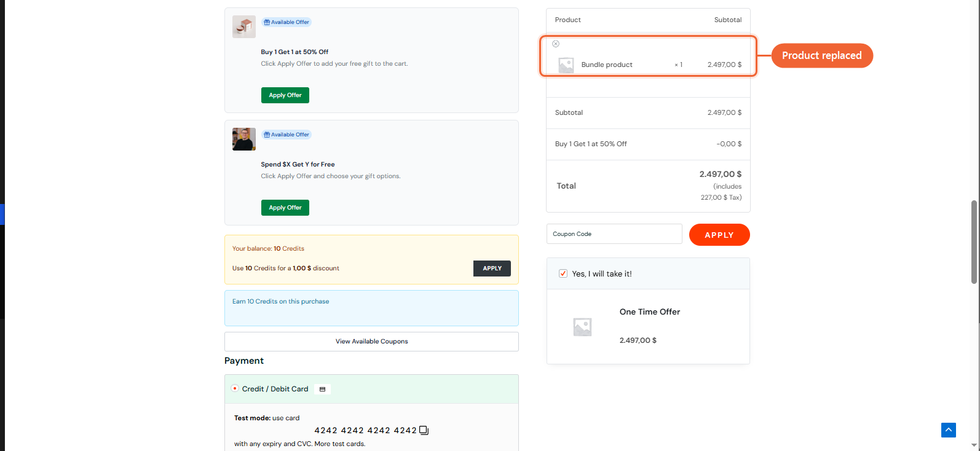Click the "Product" column header
The width and height of the screenshot is (980, 451).
568,20
